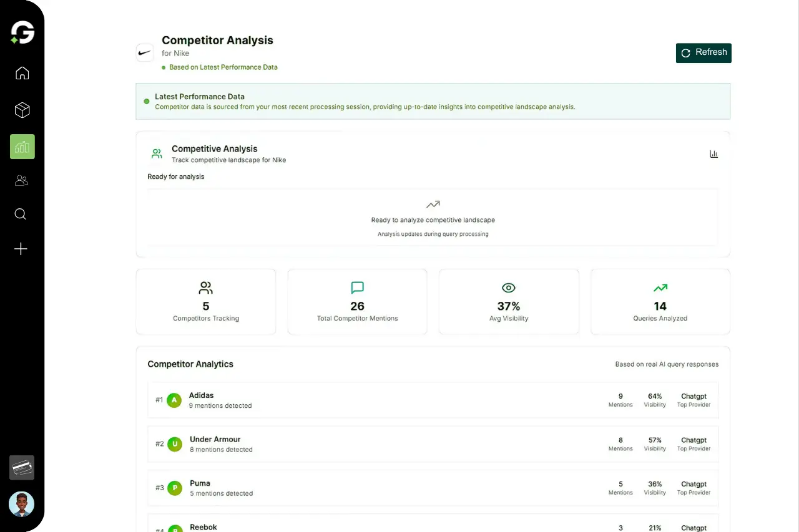Open the user profile avatar
This screenshot has height=532, width=799.
[x=22, y=504]
